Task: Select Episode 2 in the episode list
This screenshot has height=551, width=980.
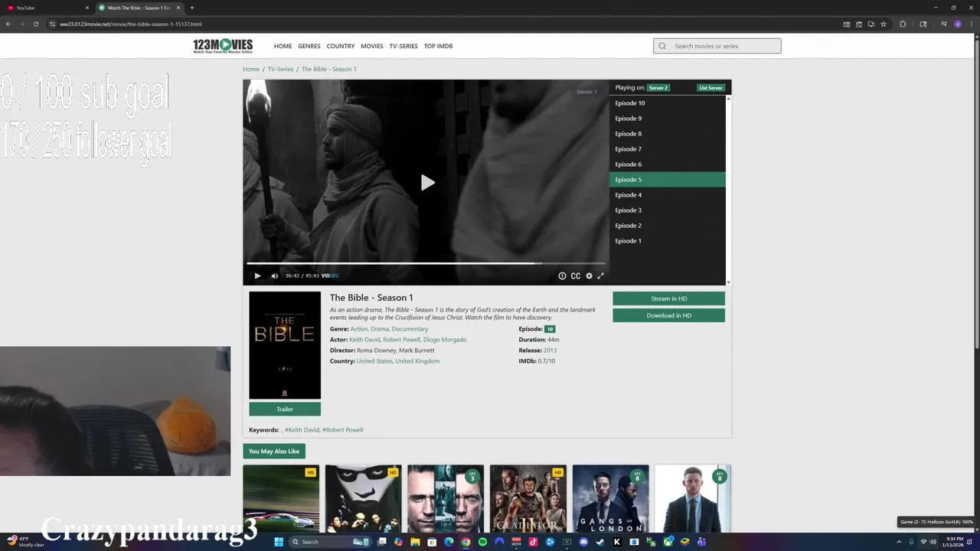Action: (667, 226)
